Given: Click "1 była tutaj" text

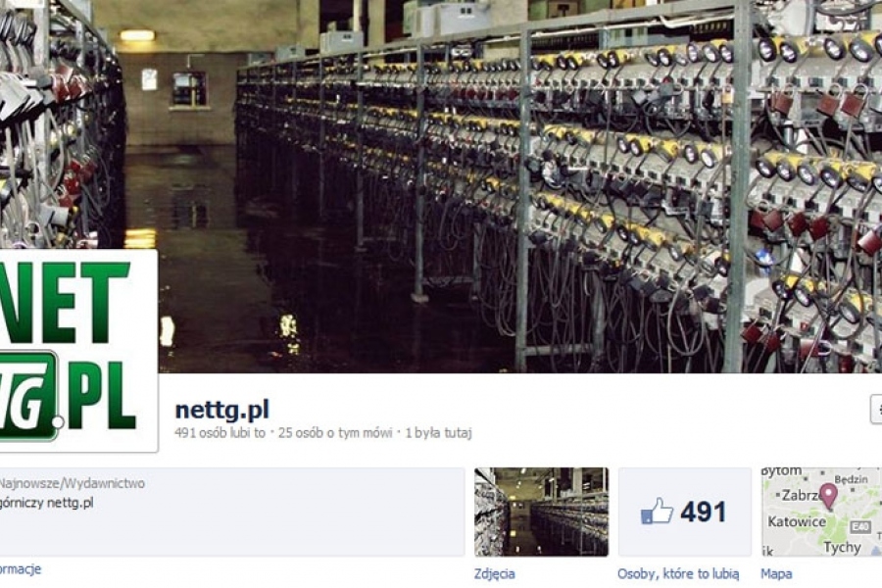Looking at the screenshot, I should 438,433.
